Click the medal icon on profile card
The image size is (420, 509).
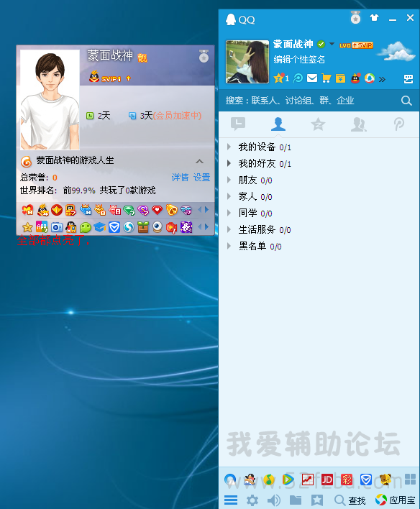(x=204, y=56)
